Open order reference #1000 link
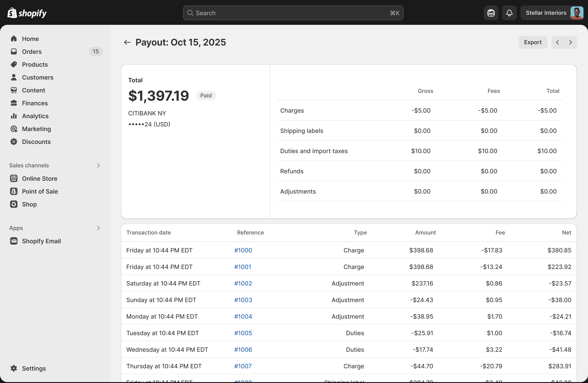Image resolution: width=588 pixels, height=383 pixels. coord(243,250)
